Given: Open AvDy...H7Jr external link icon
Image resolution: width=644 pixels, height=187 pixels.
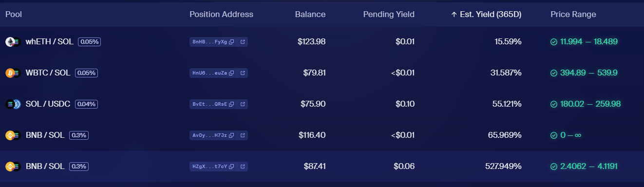Looking at the screenshot, I should tap(243, 135).
